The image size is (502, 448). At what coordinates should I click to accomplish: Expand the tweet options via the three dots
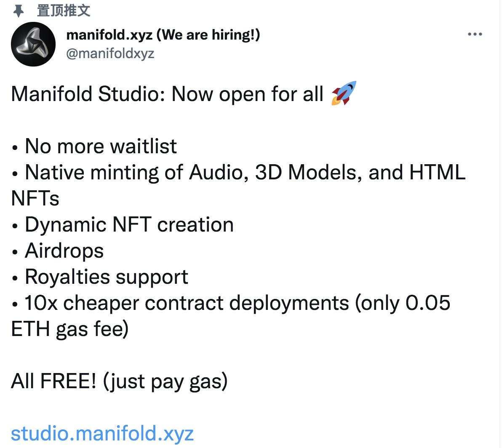tap(475, 34)
